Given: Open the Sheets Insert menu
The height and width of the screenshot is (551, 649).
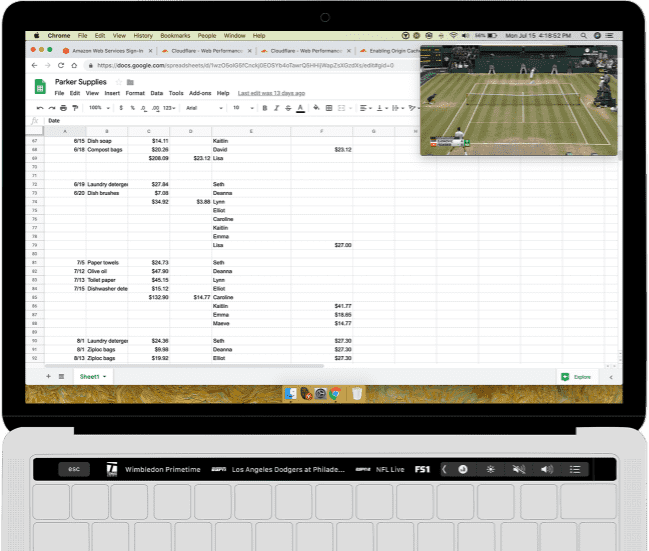Looking at the screenshot, I should coord(112,93).
